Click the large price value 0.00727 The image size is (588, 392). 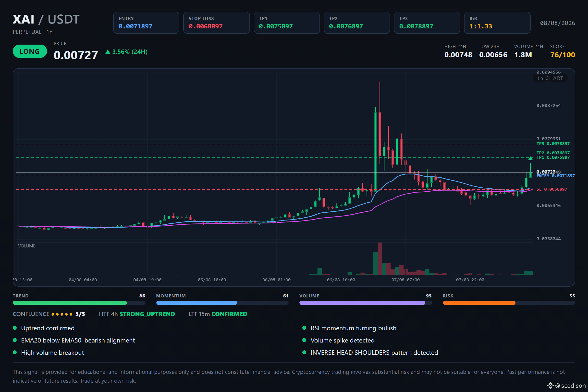pyautogui.click(x=76, y=55)
